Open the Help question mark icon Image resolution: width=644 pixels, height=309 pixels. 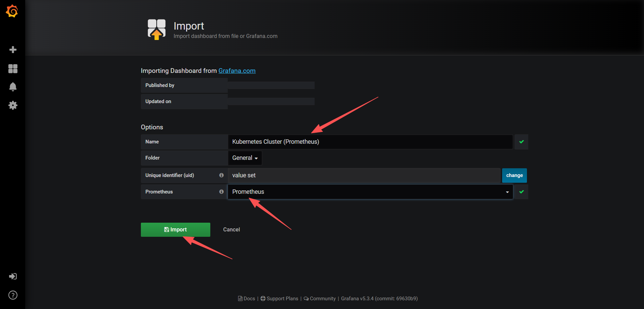pyautogui.click(x=13, y=295)
